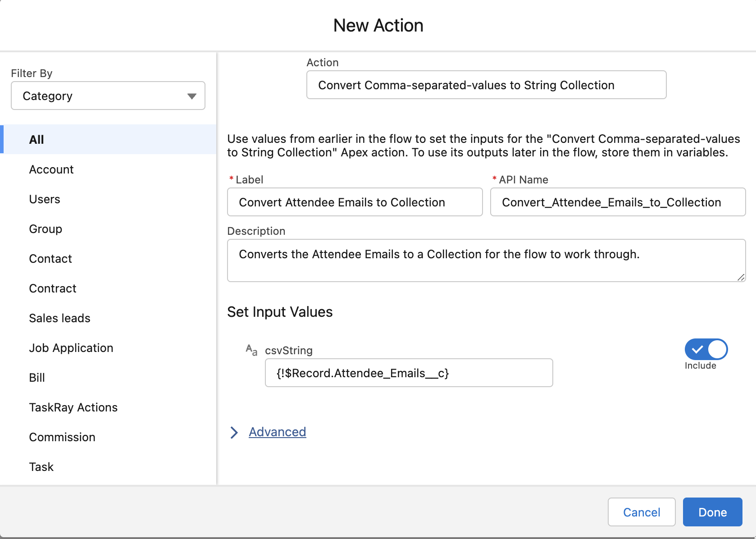756x539 pixels.
Task: Click the Description text area
Action: (x=486, y=260)
